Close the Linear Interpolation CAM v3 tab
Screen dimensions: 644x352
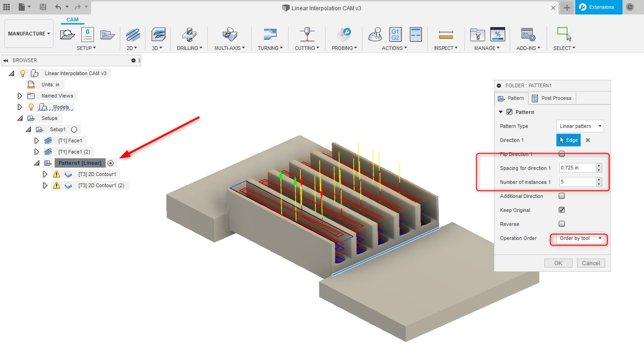pos(553,8)
